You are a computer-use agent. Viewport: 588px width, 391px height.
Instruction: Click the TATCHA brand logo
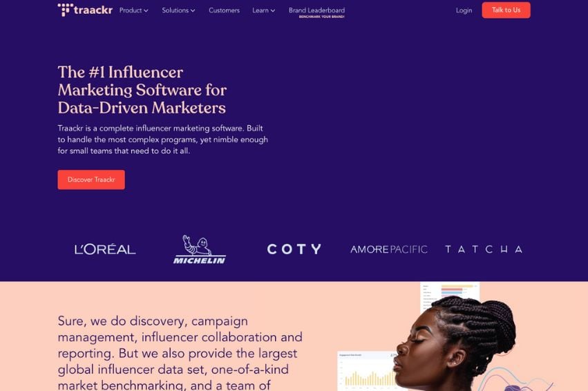point(484,249)
